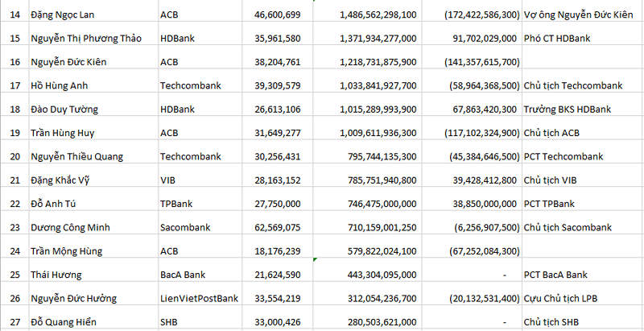The width and height of the screenshot is (644, 331).
Task: Click the Nguyễn Thị Phương Thảo name cell
Action: (x=93, y=39)
